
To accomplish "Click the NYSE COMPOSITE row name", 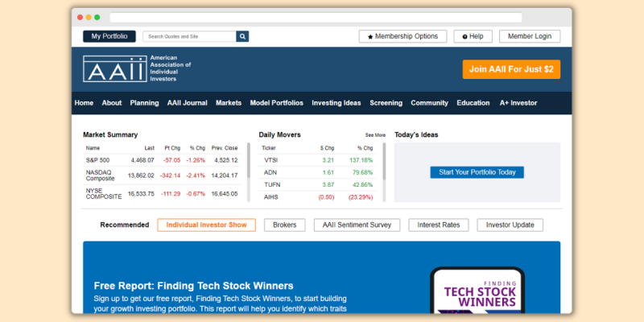I will click(104, 194).
